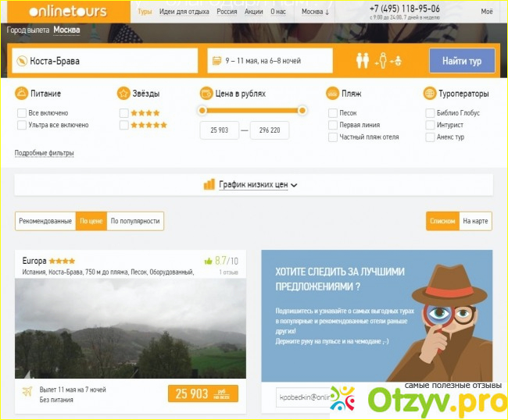Open the Моё dropdown menu
508x420 pixels.
486,12
